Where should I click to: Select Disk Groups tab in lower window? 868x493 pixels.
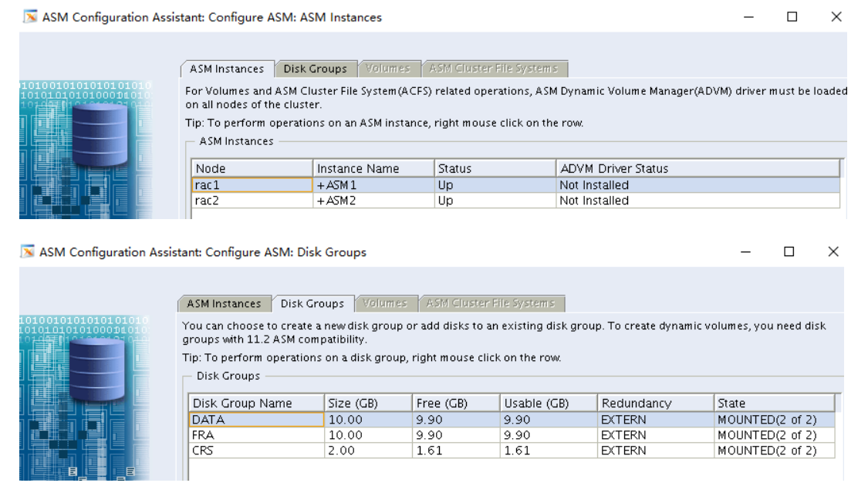[x=312, y=303]
